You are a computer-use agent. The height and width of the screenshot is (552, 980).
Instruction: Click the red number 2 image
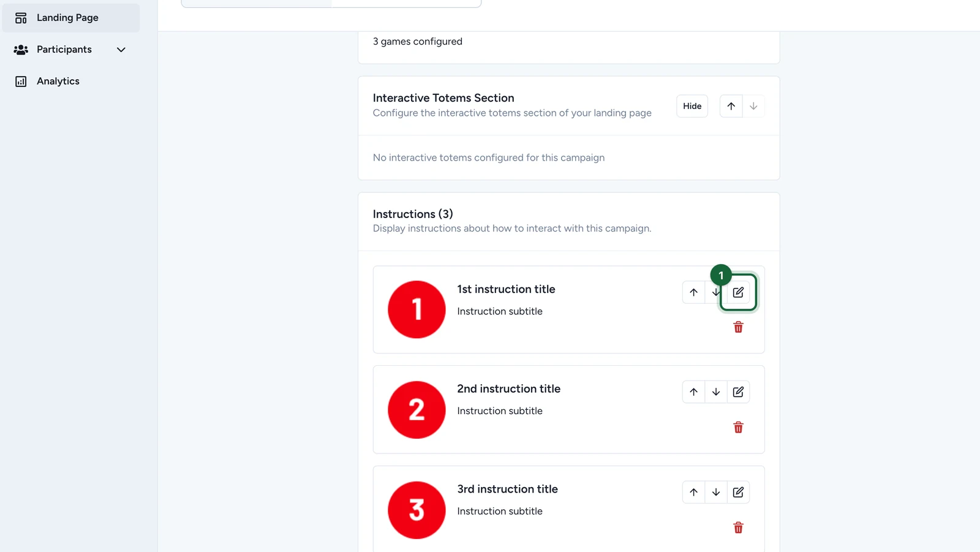coord(417,410)
